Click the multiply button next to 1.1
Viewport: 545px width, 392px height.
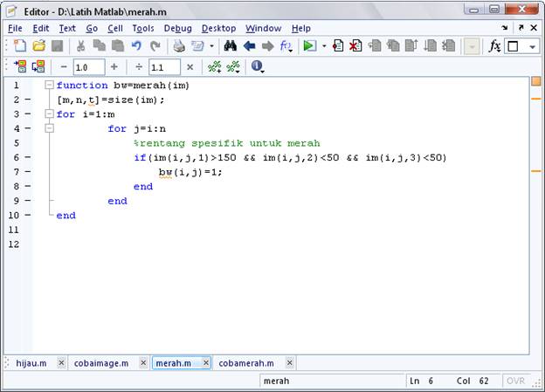(x=190, y=66)
